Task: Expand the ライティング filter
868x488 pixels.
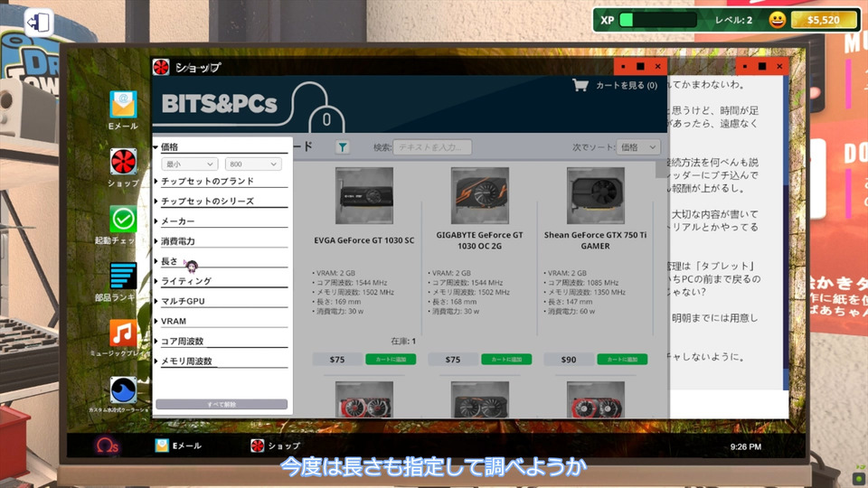Action: click(x=222, y=281)
